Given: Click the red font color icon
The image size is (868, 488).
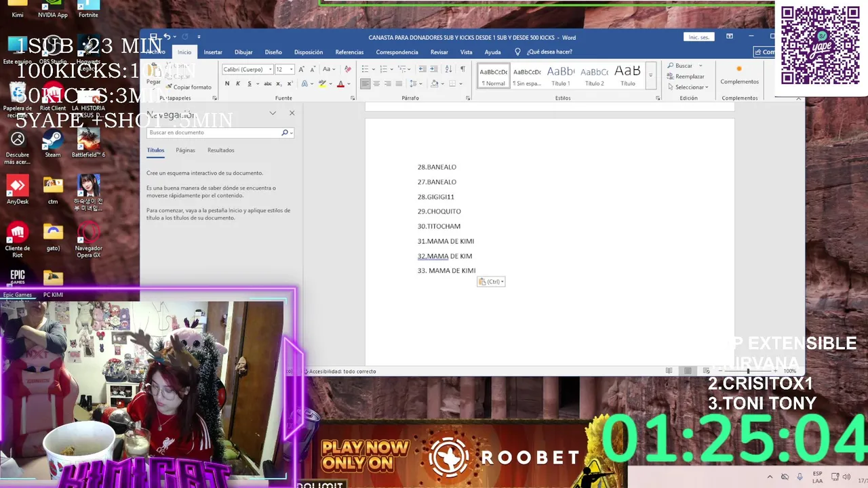Looking at the screenshot, I should coord(340,84).
